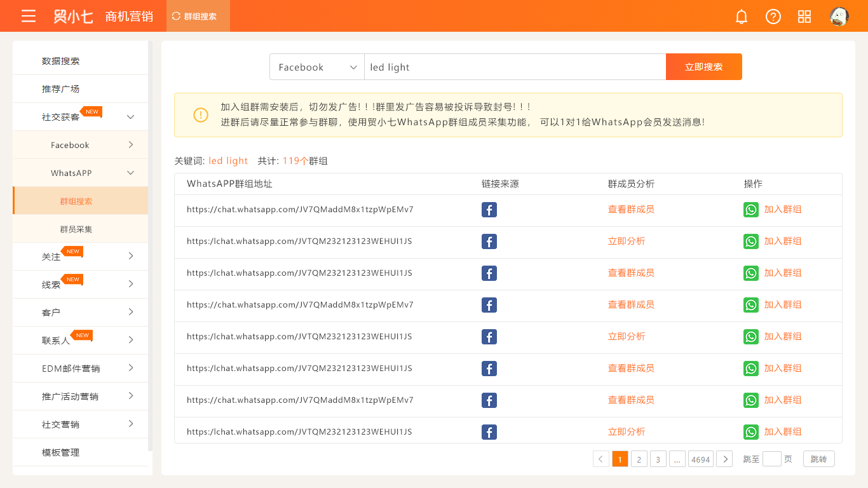Expand the 联系人 sidebar section
This screenshot has width=868, height=488.
pyautogui.click(x=131, y=340)
